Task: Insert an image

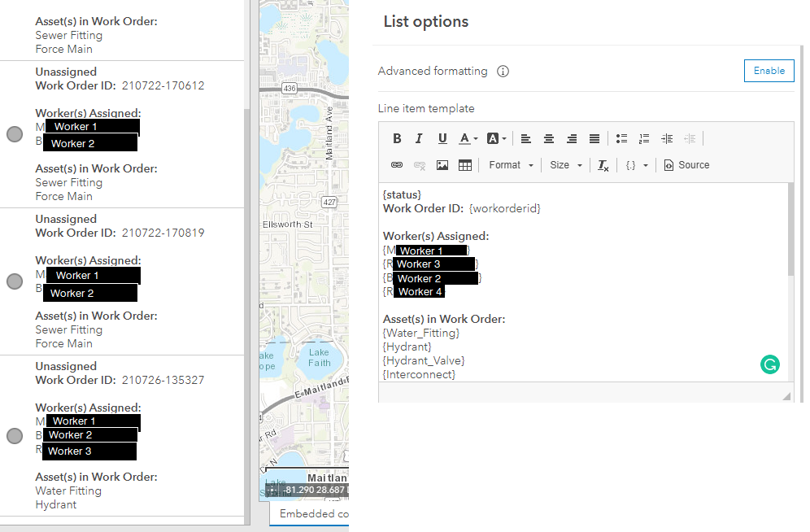Action: [x=442, y=165]
